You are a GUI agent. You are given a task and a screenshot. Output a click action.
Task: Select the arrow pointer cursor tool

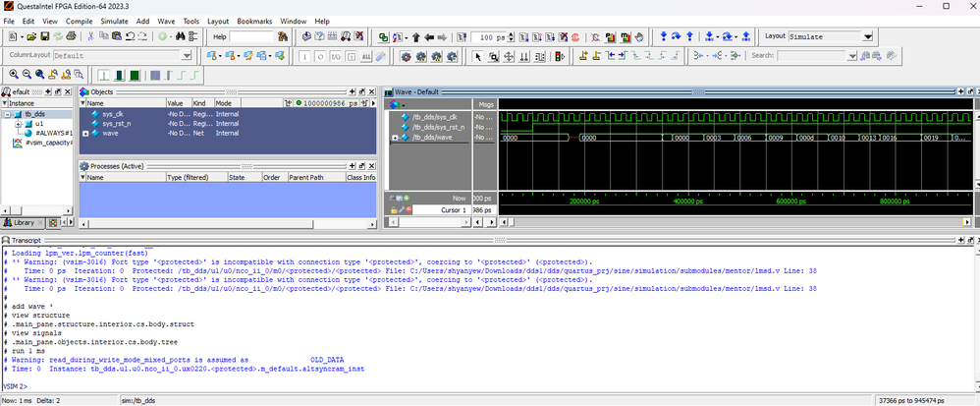coord(478,56)
